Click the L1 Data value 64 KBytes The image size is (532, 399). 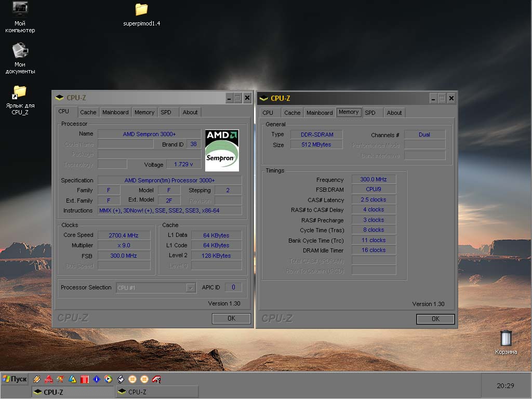(x=217, y=235)
